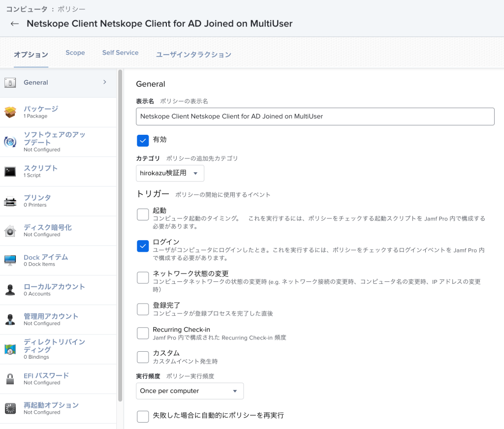
Task: Open the 管理用アカウント payload link
Action: tap(51, 316)
